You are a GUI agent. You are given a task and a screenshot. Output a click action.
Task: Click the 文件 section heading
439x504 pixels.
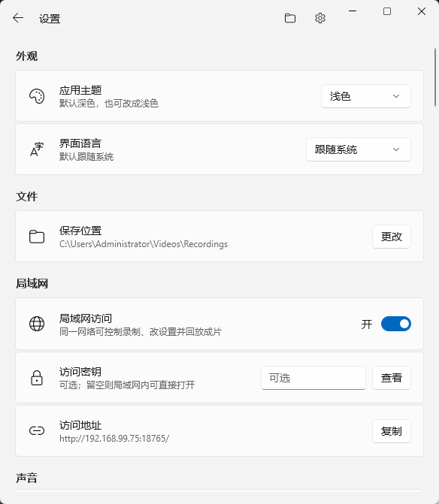tap(27, 196)
